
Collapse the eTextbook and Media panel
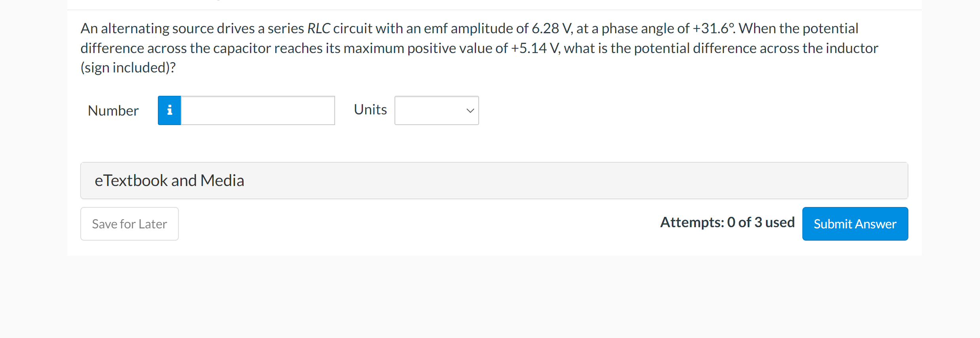[169, 180]
